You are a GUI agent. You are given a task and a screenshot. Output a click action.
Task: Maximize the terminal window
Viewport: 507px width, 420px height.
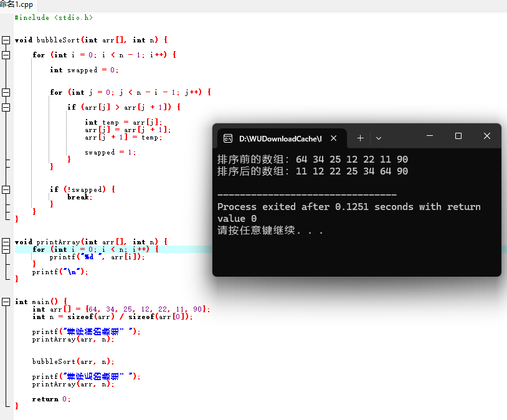(x=458, y=136)
